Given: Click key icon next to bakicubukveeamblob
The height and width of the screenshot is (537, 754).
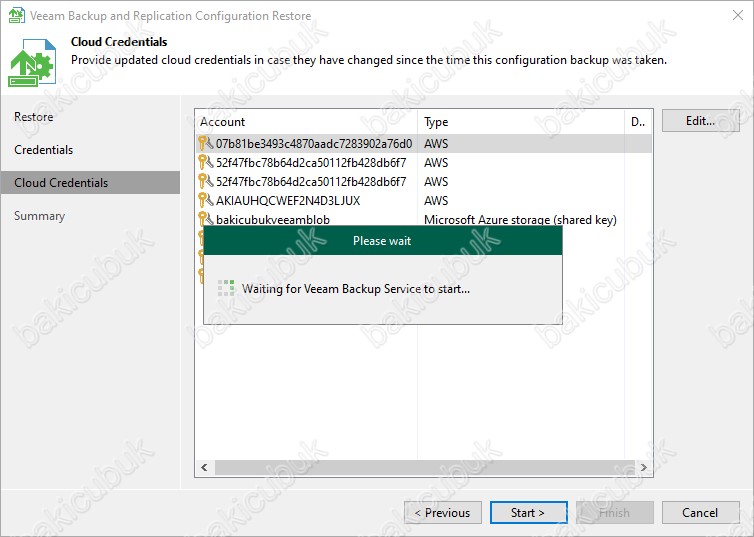Looking at the screenshot, I should click(205, 219).
